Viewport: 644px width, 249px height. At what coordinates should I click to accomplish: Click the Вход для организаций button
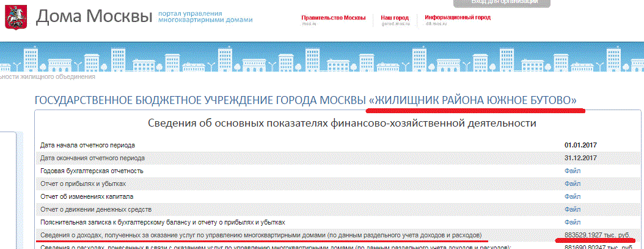[x=502, y=3]
